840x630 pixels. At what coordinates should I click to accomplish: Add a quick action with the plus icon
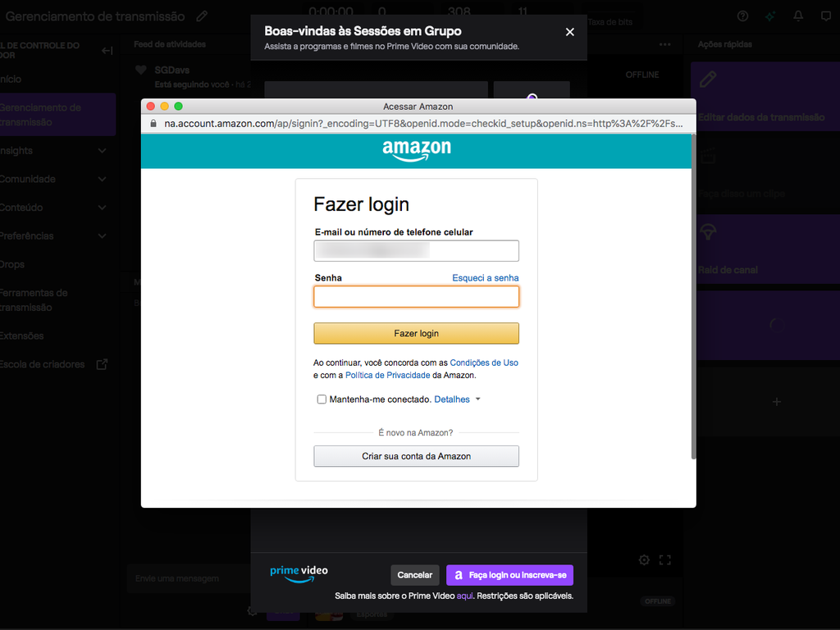(777, 402)
